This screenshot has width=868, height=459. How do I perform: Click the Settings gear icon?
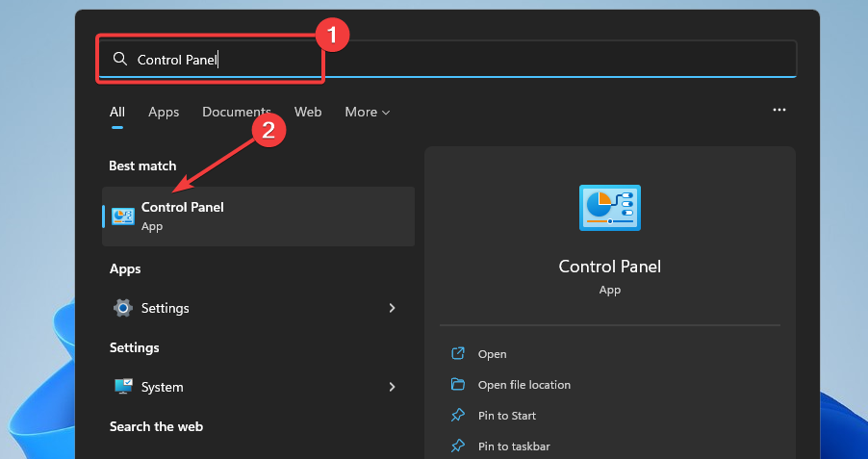point(123,308)
